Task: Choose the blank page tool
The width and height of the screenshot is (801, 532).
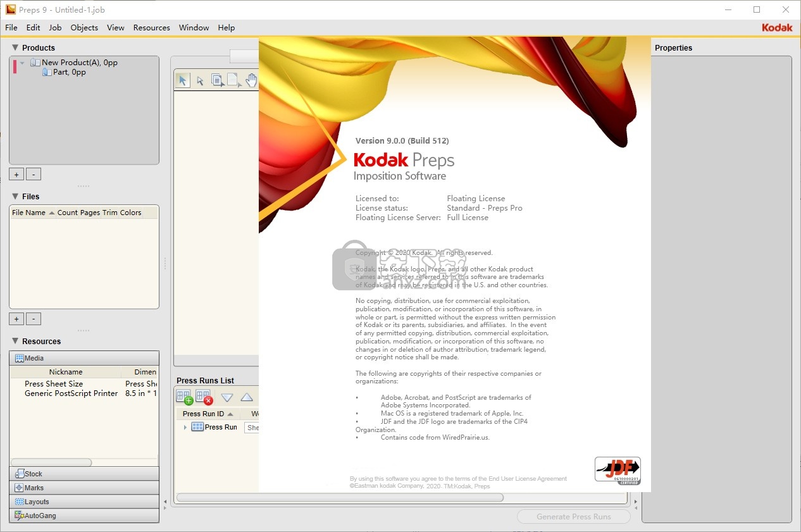Action: click(234, 80)
